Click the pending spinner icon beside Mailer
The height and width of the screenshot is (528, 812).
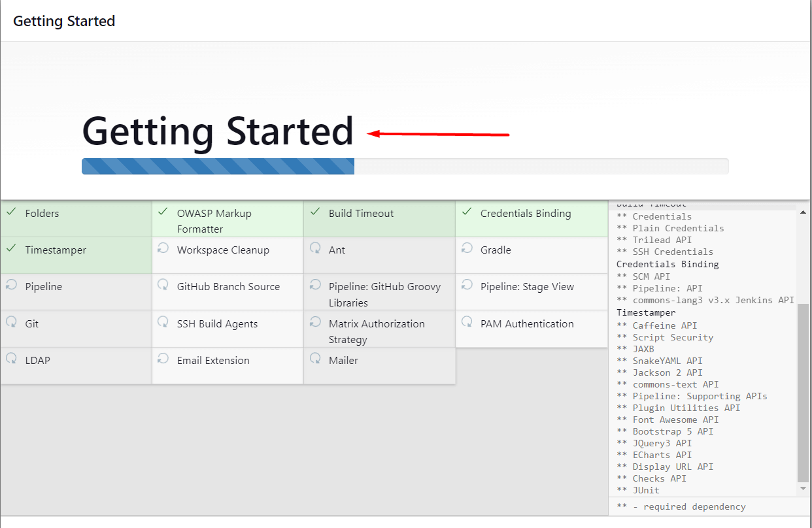click(314, 359)
